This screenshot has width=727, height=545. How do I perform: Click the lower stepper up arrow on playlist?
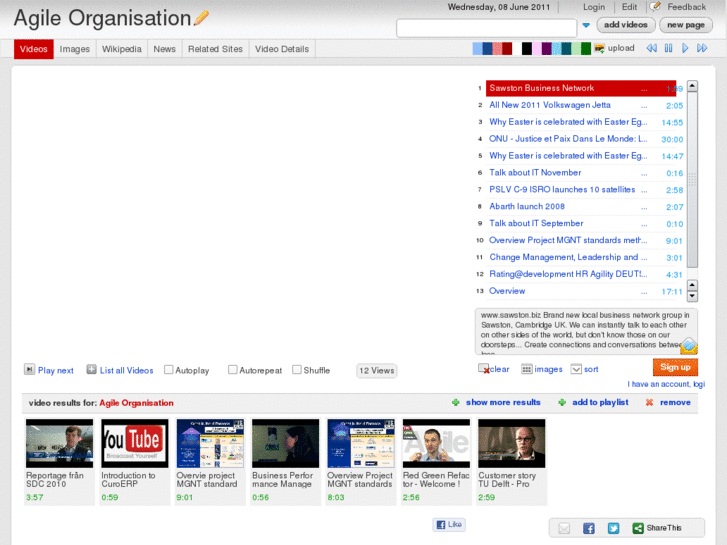[692, 285]
